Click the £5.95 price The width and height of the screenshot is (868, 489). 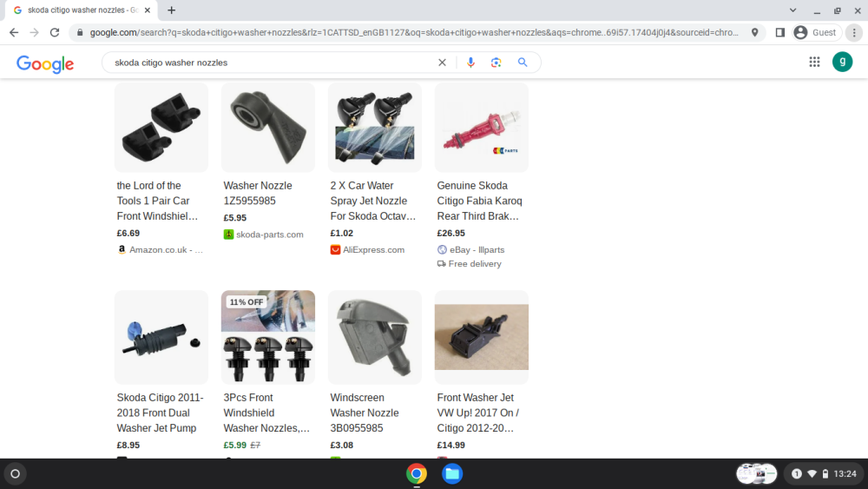coord(234,218)
